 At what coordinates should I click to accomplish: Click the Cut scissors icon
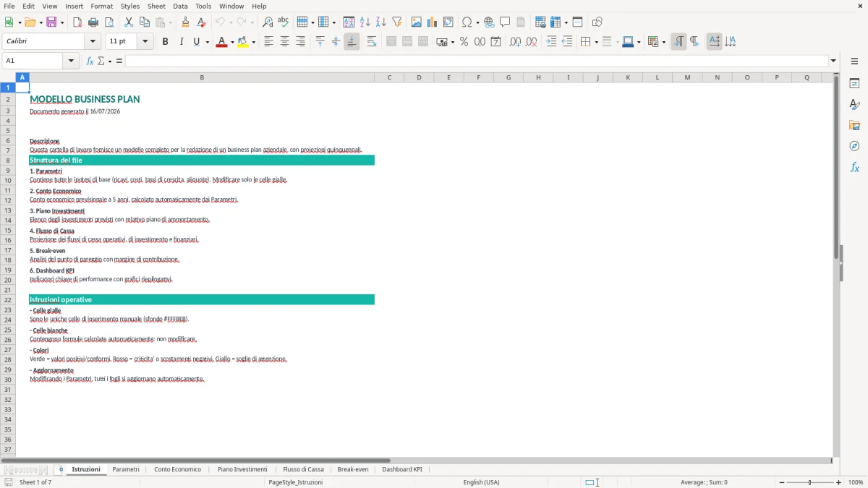tap(129, 22)
